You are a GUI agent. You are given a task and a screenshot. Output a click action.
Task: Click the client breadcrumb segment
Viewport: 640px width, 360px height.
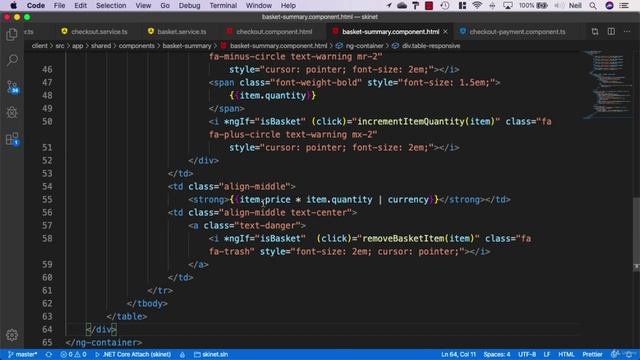tap(40, 46)
